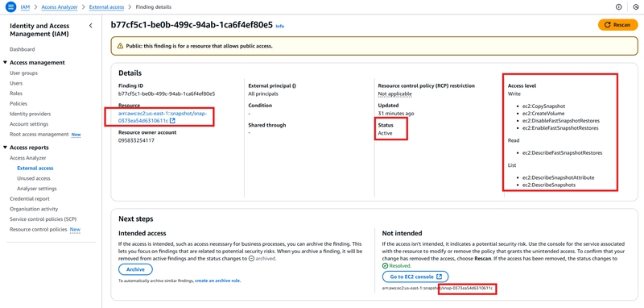Select Unused access in the sidebar
Viewport: 644px width, 308px height.
click(34, 178)
